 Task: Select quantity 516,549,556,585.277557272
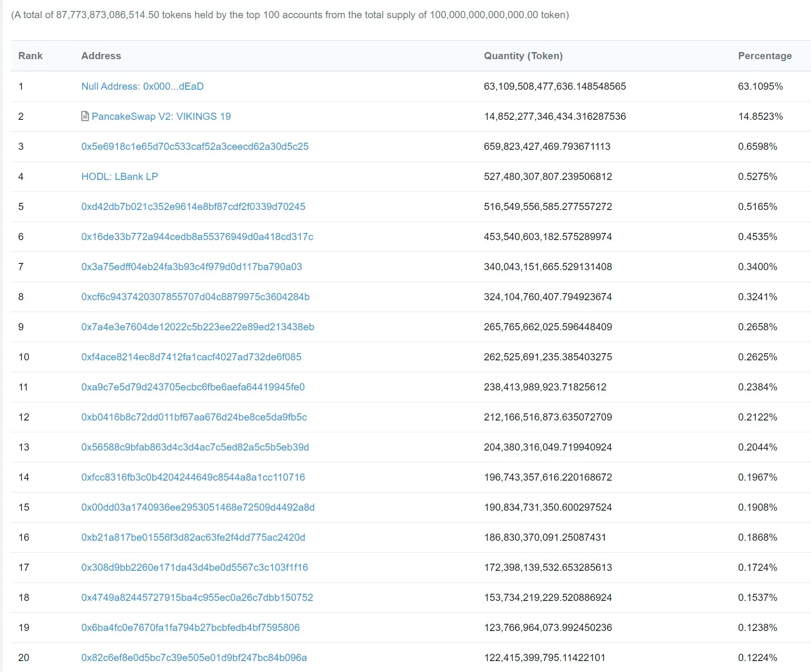click(x=548, y=207)
